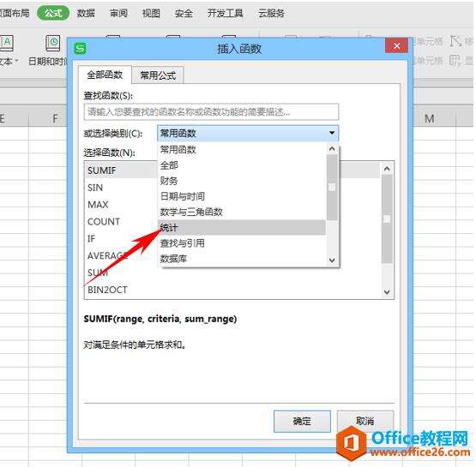Click the category dropdown scrollbar thumb
The image size is (476, 467).
pos(332,187)
